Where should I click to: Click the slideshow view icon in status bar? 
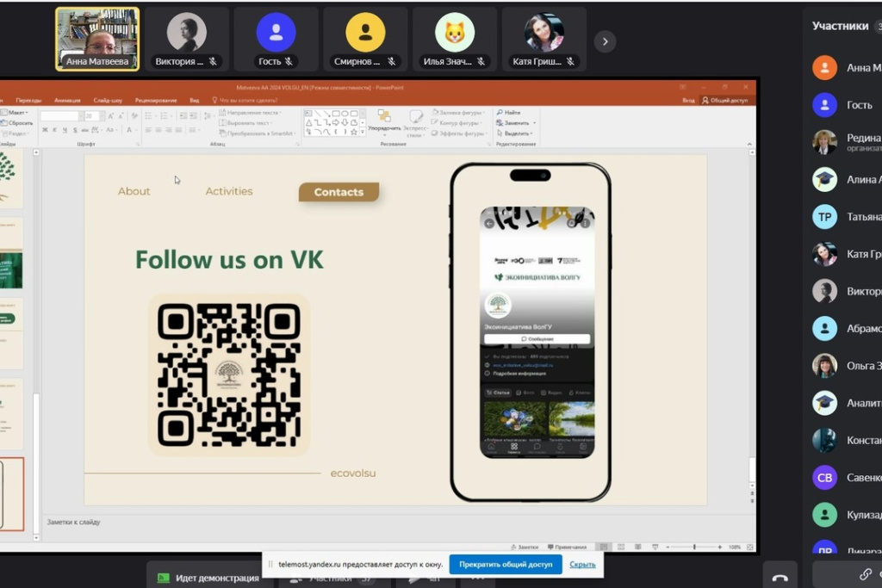point(655,547)
